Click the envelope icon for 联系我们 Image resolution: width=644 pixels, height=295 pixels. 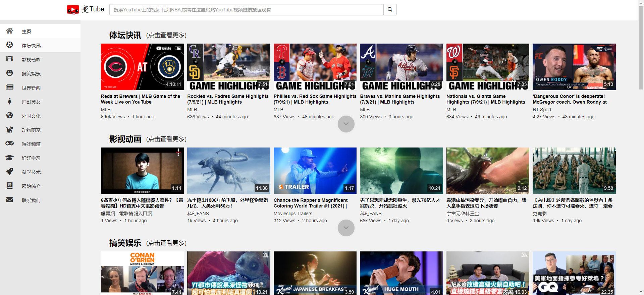(x=10, y=200)
